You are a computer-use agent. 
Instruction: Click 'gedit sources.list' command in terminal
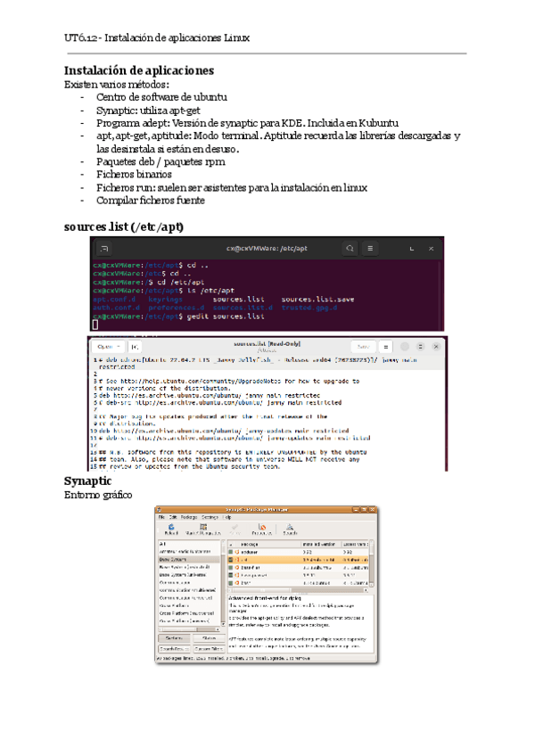(226, 316)
